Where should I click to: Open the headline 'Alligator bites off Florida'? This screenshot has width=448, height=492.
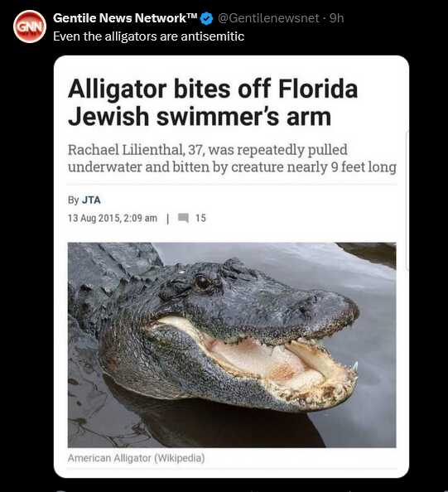213,89
